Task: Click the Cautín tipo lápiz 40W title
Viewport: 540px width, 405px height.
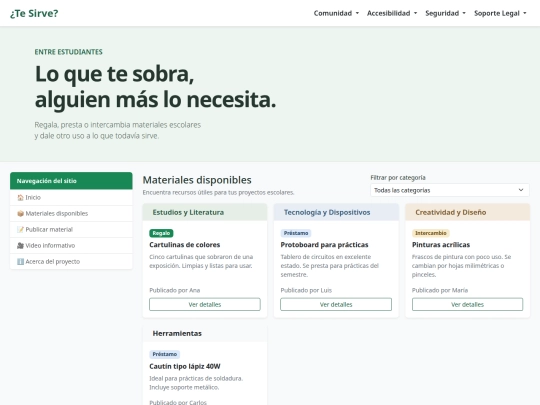Action: click(185, 366)
